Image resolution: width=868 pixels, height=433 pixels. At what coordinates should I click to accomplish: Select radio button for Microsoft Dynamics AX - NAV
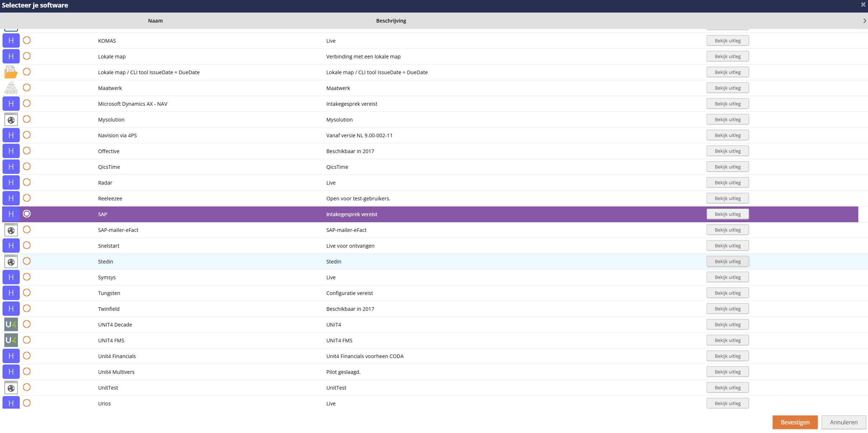point(27,103)
